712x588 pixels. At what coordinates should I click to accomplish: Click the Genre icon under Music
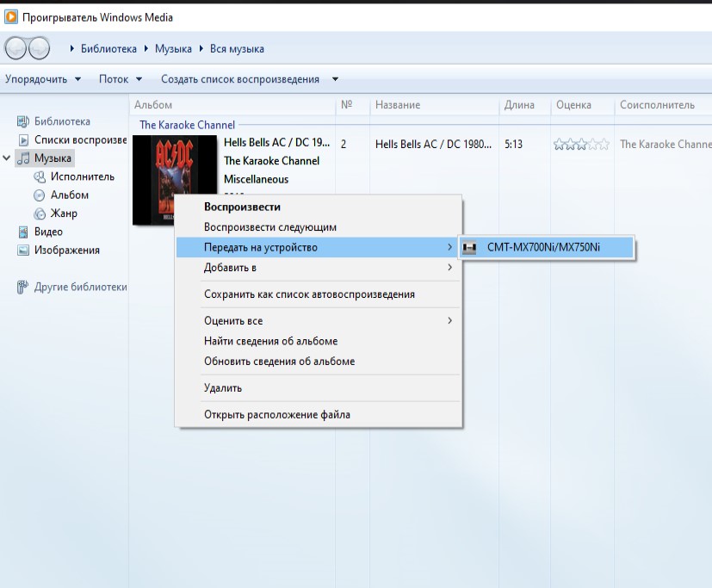tap(40, 214)
